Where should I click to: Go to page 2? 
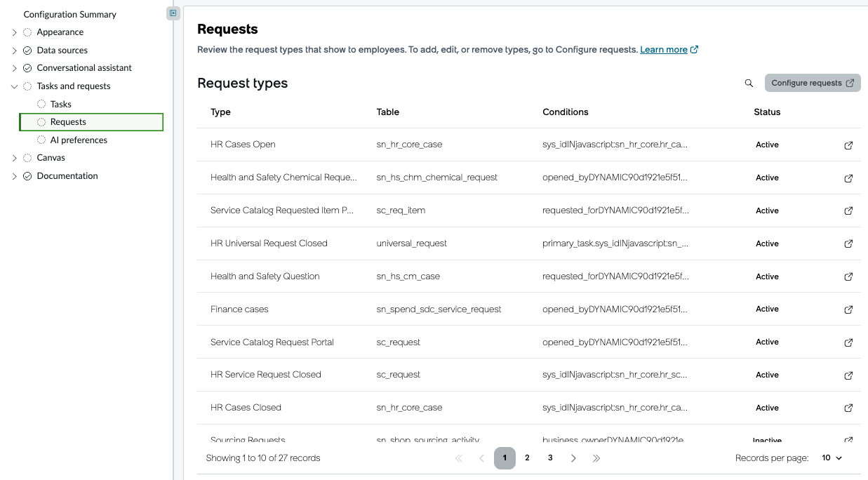(527, 458)
